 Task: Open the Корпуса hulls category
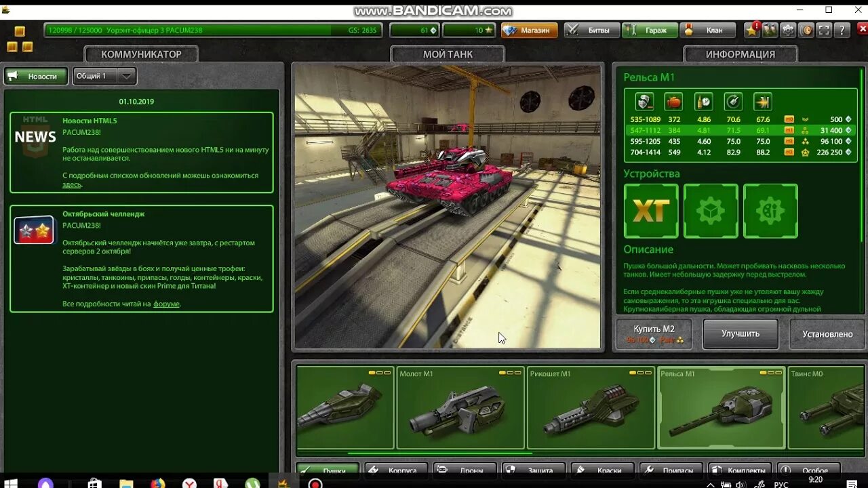397,470
